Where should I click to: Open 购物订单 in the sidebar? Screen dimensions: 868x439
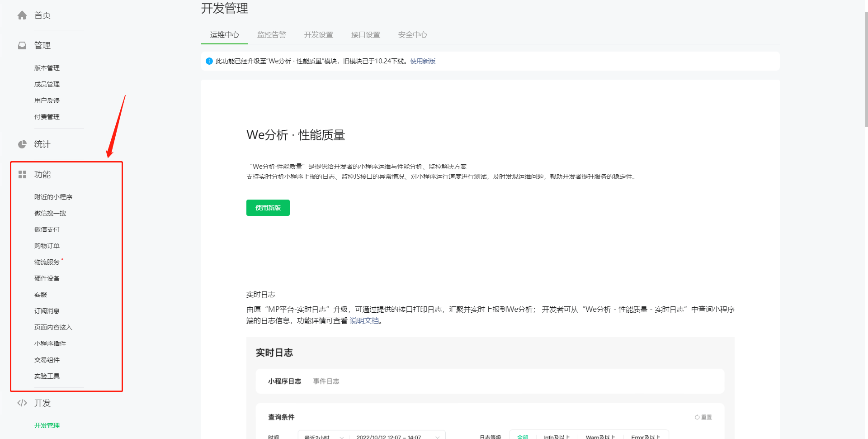(47, 246)
